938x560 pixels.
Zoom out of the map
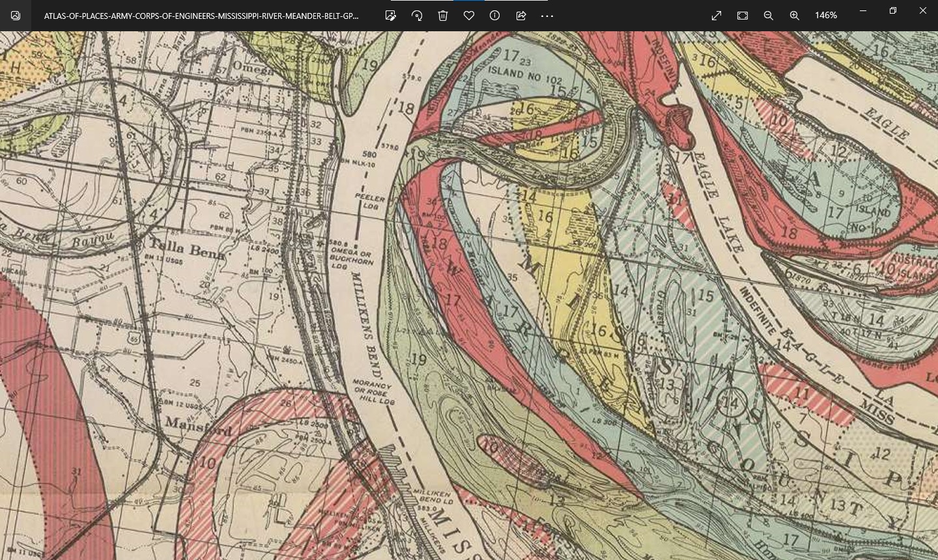pyautogui.click(x=768, y=15)
